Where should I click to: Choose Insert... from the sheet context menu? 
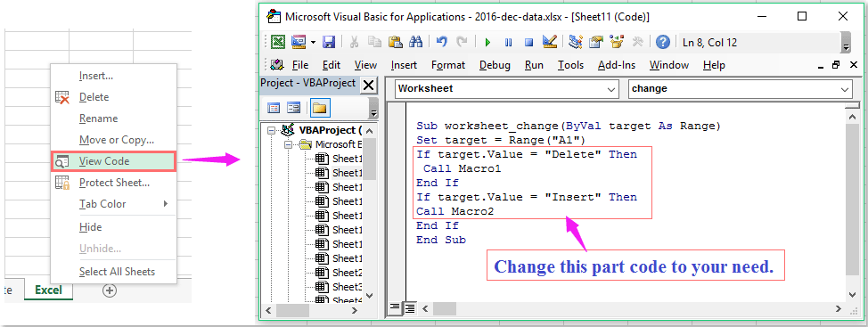tap(113, 76)
